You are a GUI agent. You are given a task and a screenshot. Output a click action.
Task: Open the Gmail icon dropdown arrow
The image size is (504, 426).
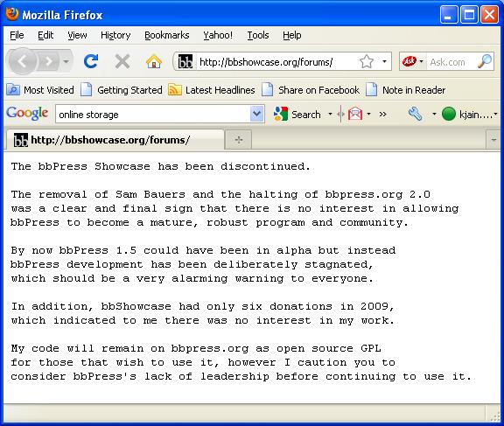368,114
